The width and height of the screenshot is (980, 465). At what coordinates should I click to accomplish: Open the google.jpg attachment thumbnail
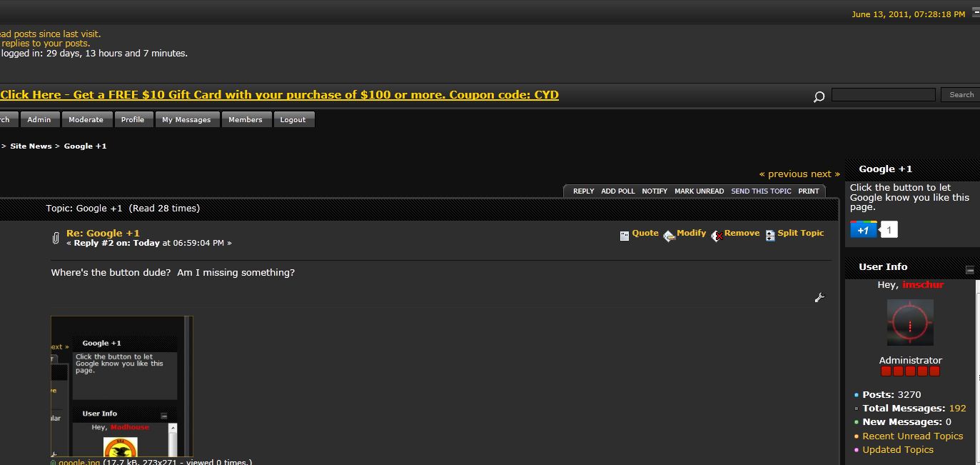(122, 386)
